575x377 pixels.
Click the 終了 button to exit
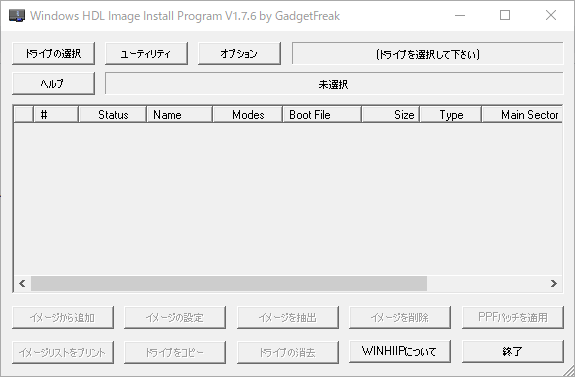(513, 351)
